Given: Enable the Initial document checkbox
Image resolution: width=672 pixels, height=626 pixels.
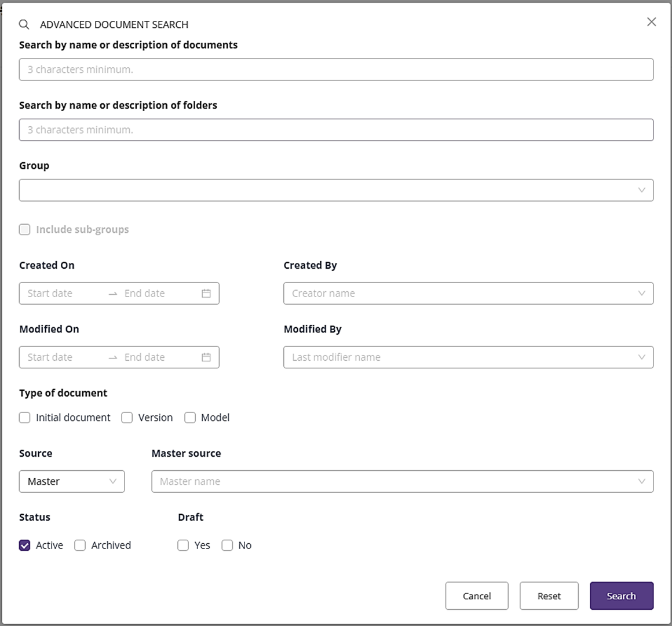Looking at the screenshot, I should (25, 418).
